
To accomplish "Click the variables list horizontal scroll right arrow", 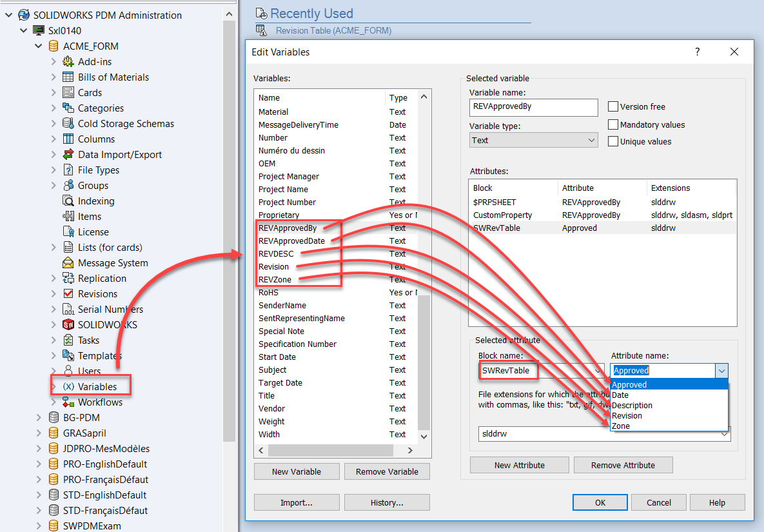I will (410, 451).
